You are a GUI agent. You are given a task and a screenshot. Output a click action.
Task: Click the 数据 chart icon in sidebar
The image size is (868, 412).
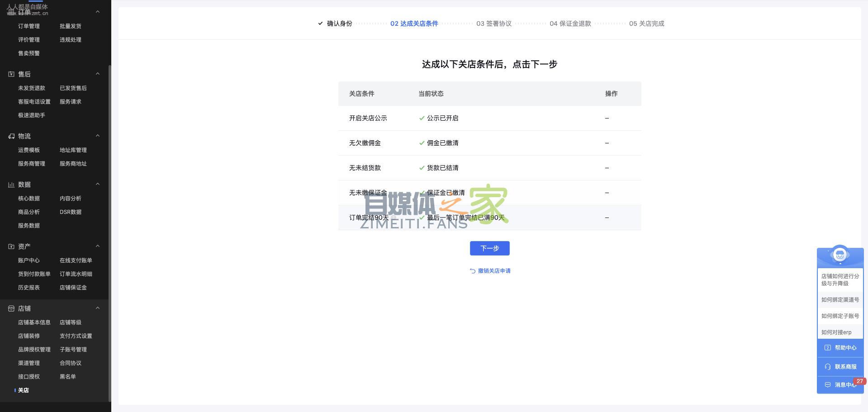(x=11, y=185)
